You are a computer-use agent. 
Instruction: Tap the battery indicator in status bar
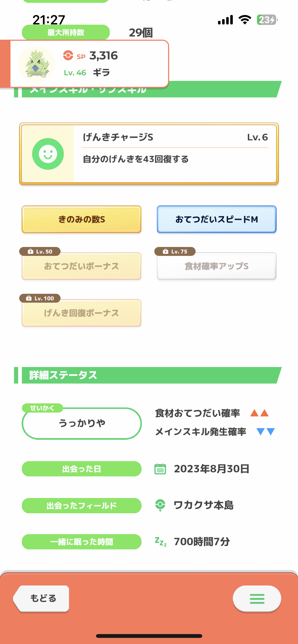coord(267,20)
